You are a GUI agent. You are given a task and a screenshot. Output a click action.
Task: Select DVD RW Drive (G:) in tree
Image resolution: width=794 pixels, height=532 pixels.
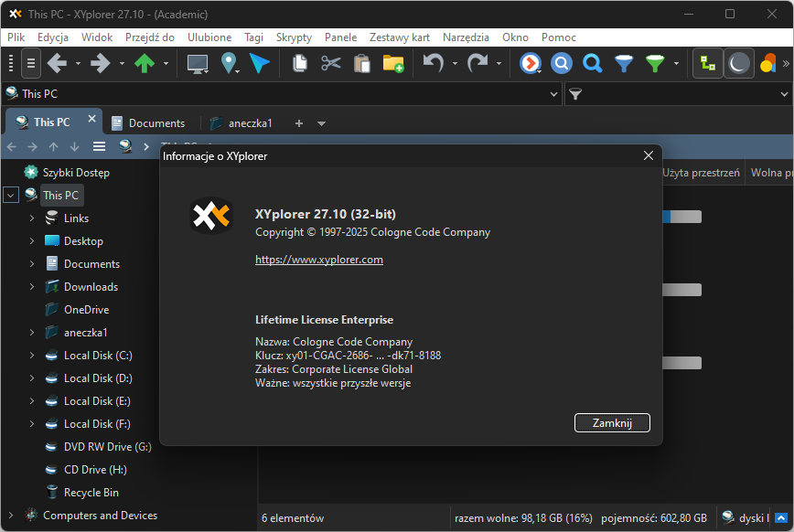107,447
